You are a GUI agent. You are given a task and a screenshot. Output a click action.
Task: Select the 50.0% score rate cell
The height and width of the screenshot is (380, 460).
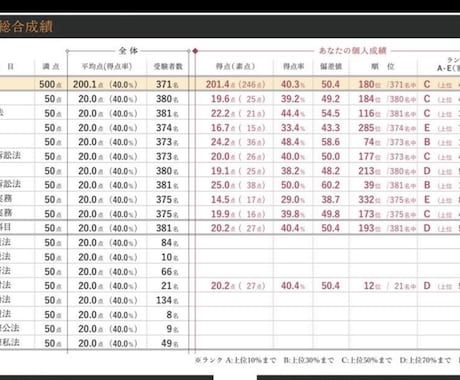pyautogui.click(x=293, y=185)
